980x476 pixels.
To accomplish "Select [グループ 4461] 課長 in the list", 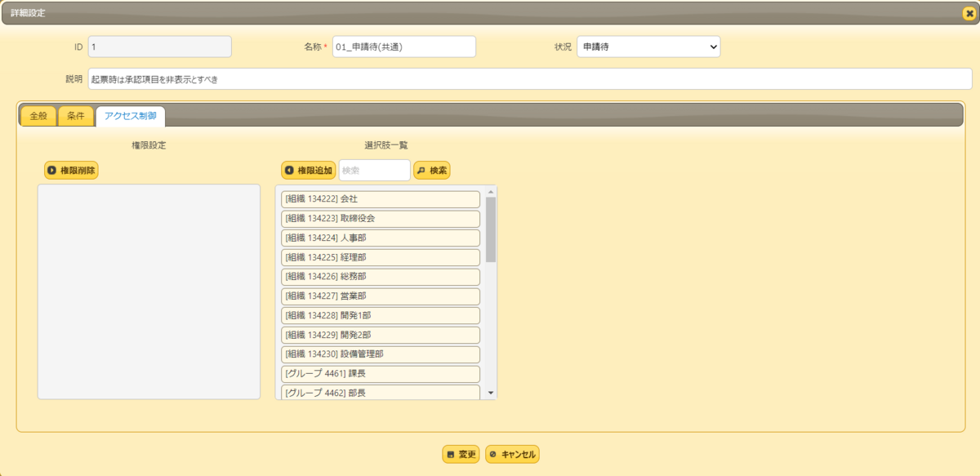I will [x=381, y=374].
